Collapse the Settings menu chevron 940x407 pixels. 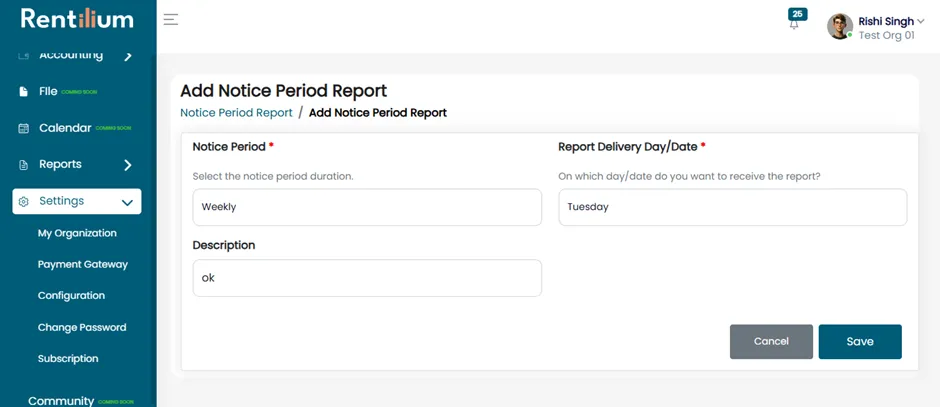127,203
